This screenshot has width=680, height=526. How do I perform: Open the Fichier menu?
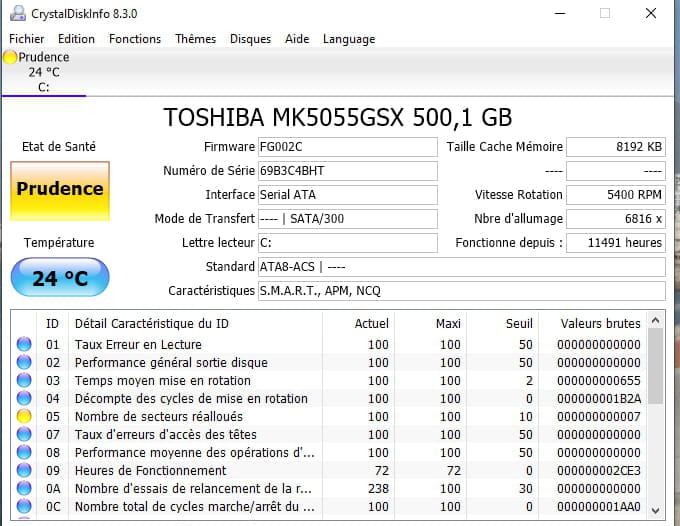[x=27, y=39]
